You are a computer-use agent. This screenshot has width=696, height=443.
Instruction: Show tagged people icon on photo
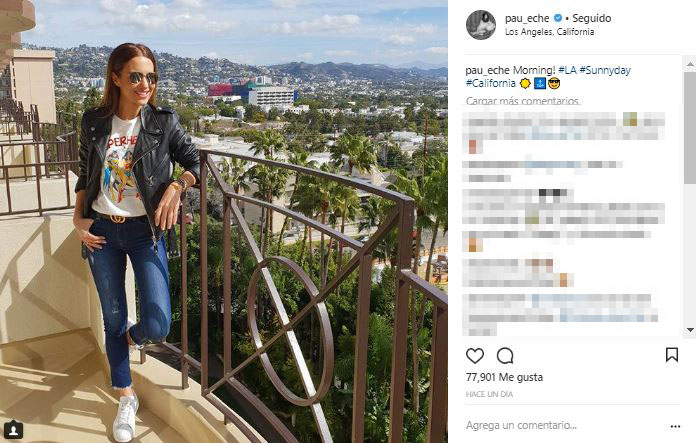[13, 430]
